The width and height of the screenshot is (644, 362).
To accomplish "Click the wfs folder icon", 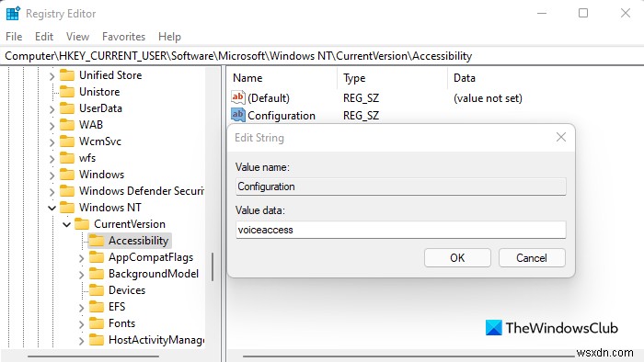I will pos(67,158).
